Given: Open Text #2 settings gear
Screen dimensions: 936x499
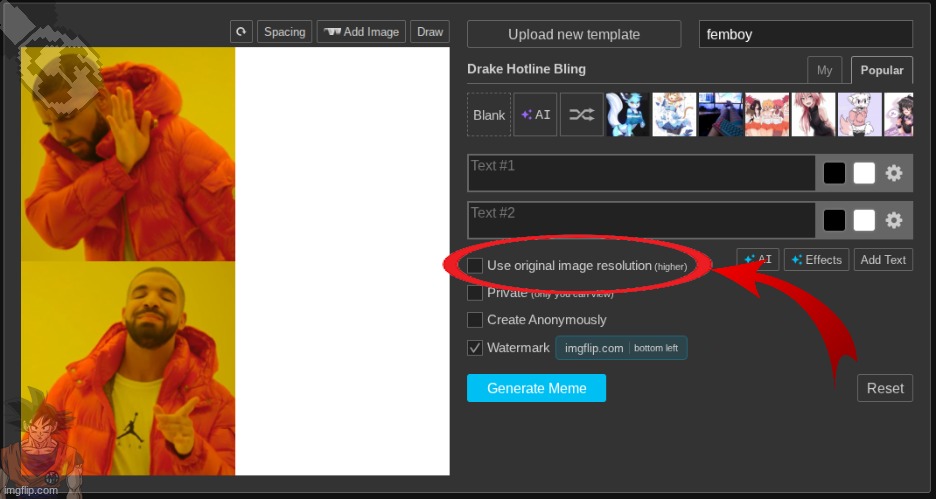Looking at the screenshot, I should point(894,220).
